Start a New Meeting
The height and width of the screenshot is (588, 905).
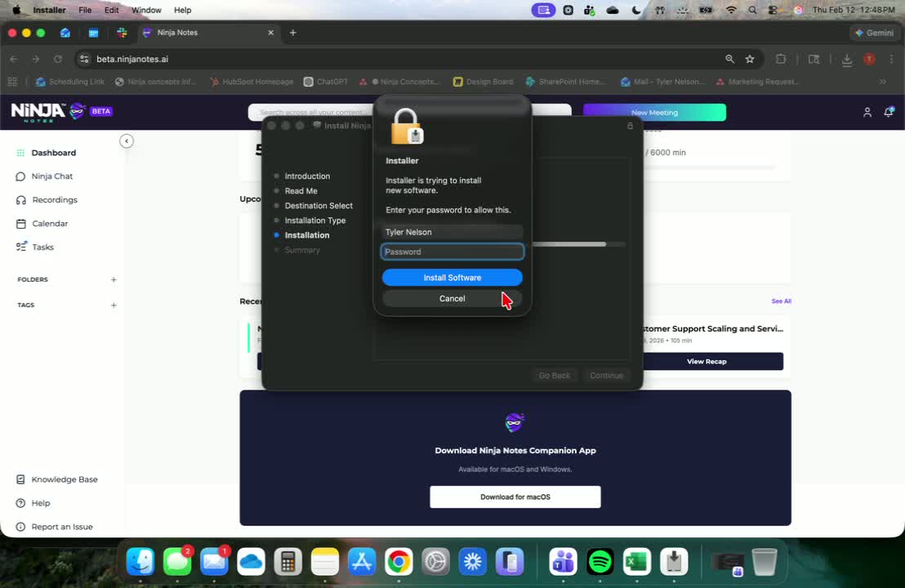click(654, 113)
